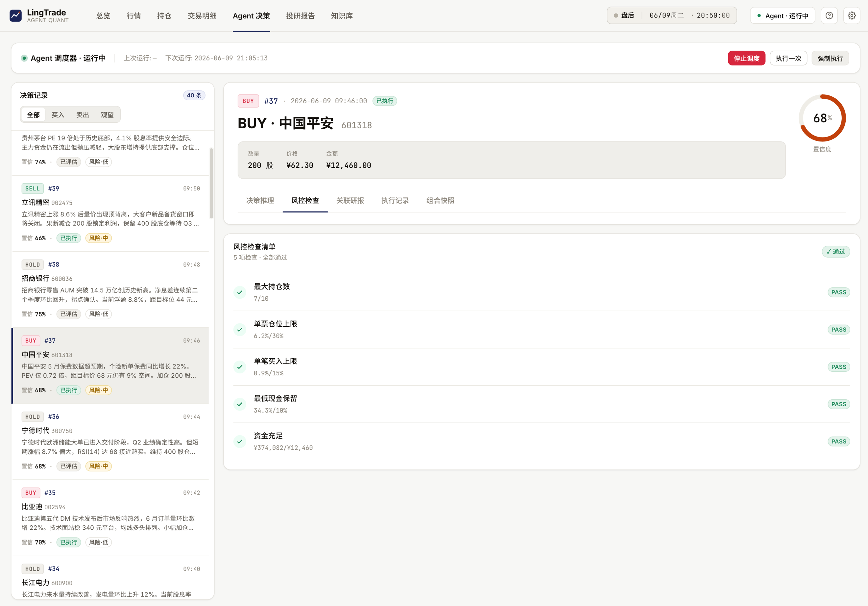Click the PASS badge for 单笔买入上限
This screenshot has width=868, height=606.
tap(839, 367)
